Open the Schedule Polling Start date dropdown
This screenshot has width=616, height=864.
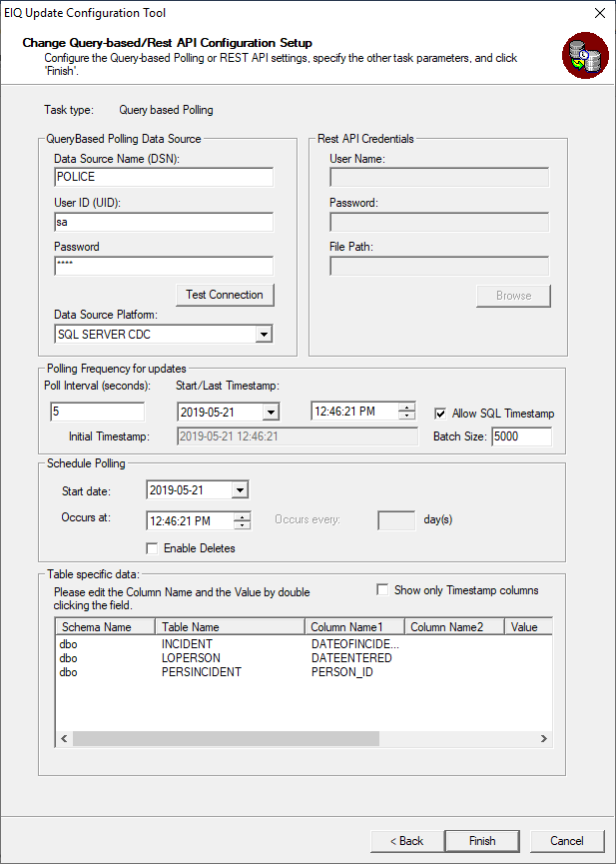pos(239,490)
